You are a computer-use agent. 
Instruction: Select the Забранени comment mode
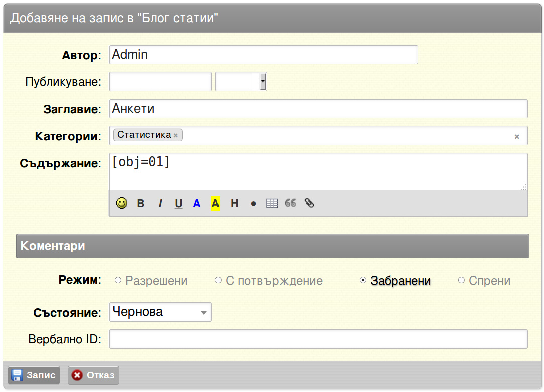[x=363, y=280]
